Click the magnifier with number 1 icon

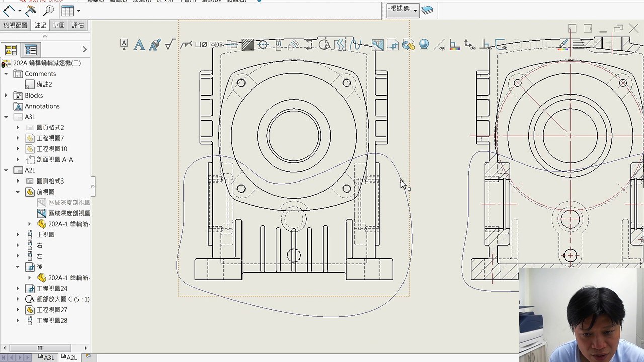(x=49, y=10)
